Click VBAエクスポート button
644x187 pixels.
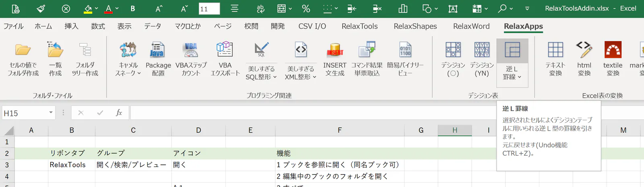pyautogui.click(x=225, y=59)
